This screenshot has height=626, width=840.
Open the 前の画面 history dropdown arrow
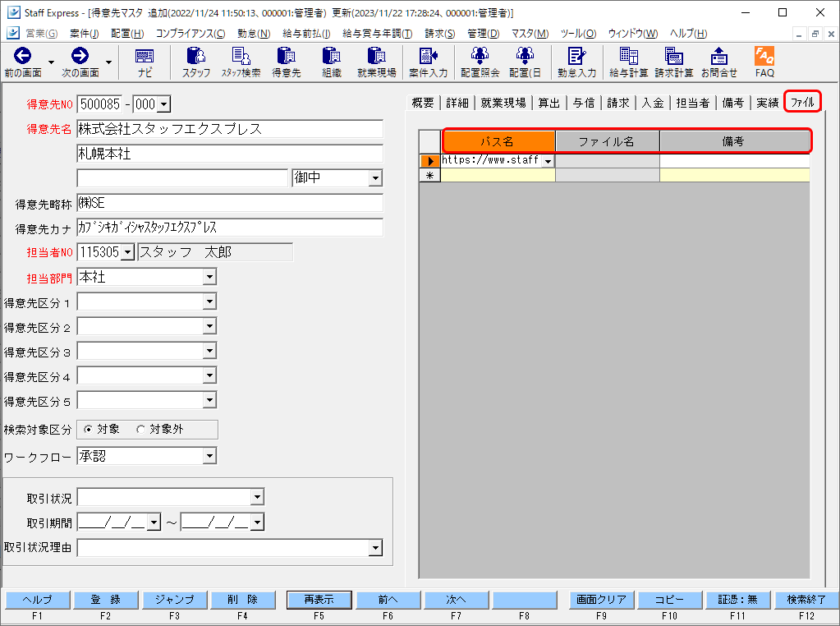coord(52,62)
